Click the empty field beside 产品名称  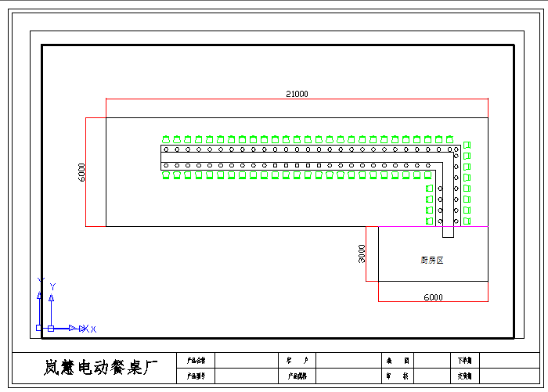click(247, 361)
